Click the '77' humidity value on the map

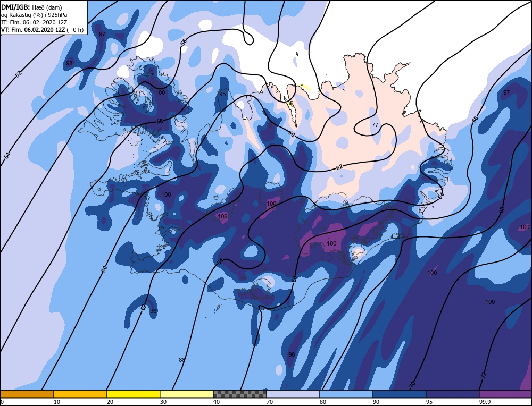click(x=375, y=125)
